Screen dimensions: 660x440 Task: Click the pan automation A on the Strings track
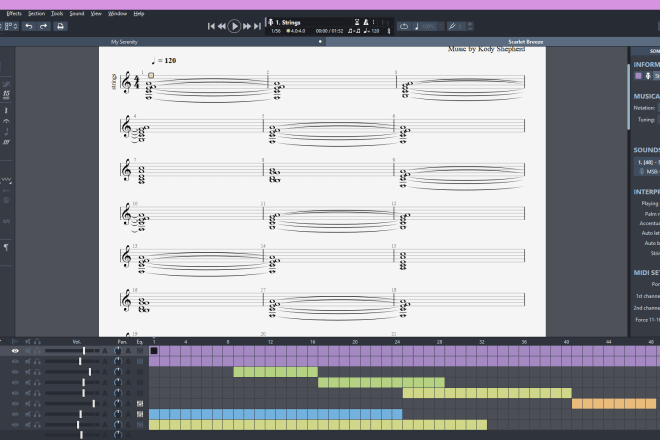(128, 351)
